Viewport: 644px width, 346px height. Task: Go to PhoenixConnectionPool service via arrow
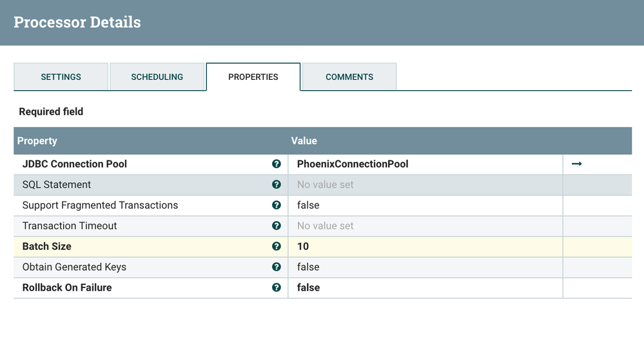[x=577, y=164]
